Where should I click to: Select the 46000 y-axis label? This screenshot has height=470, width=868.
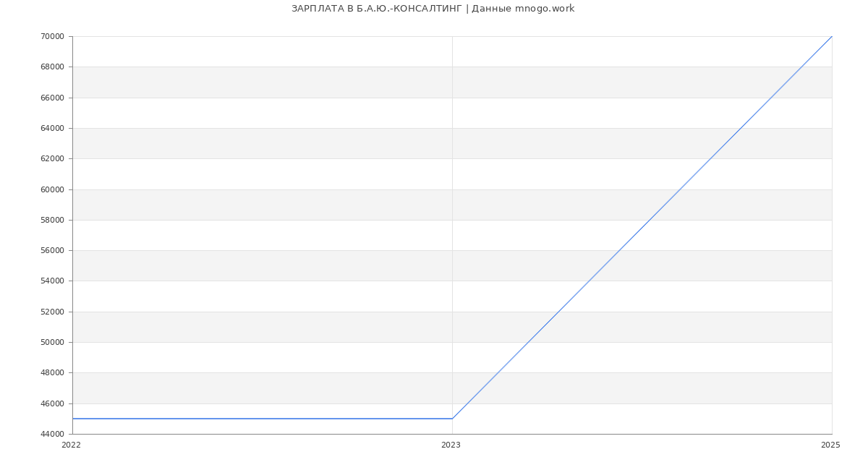point(52,403)
